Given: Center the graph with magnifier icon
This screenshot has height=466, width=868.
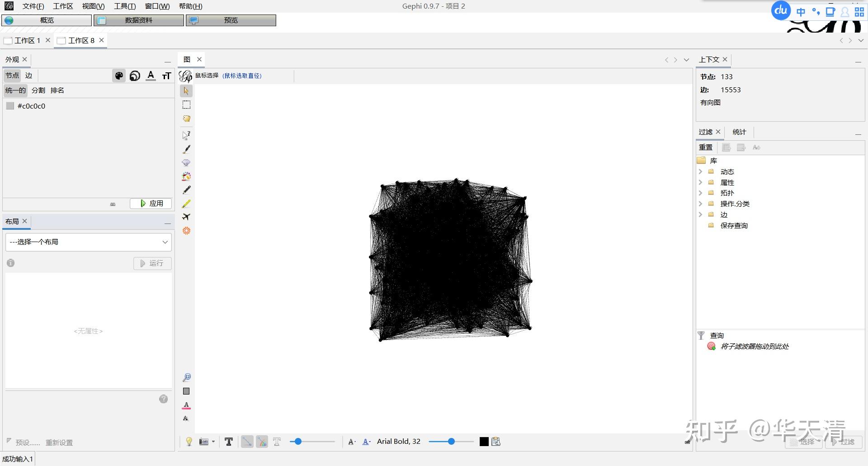Looking at the screenshot, I should click(x=186, y=377).
